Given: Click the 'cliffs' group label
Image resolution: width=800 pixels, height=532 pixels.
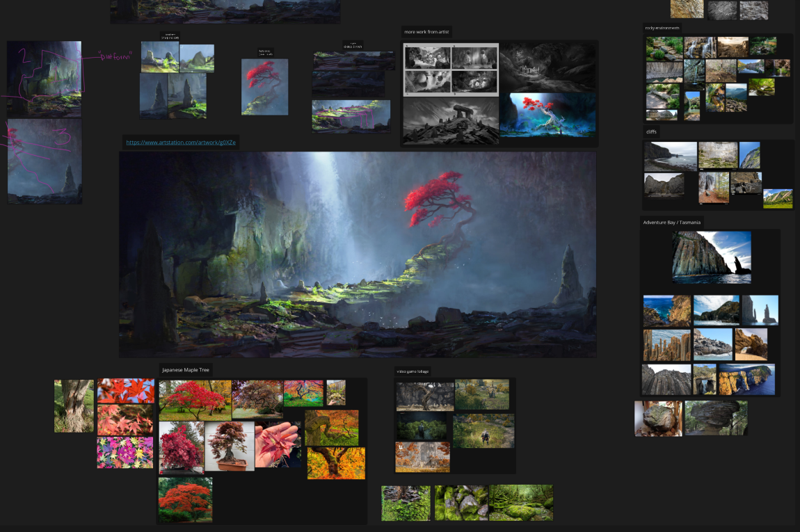Looking at the screenshot, I should point(652,131).
